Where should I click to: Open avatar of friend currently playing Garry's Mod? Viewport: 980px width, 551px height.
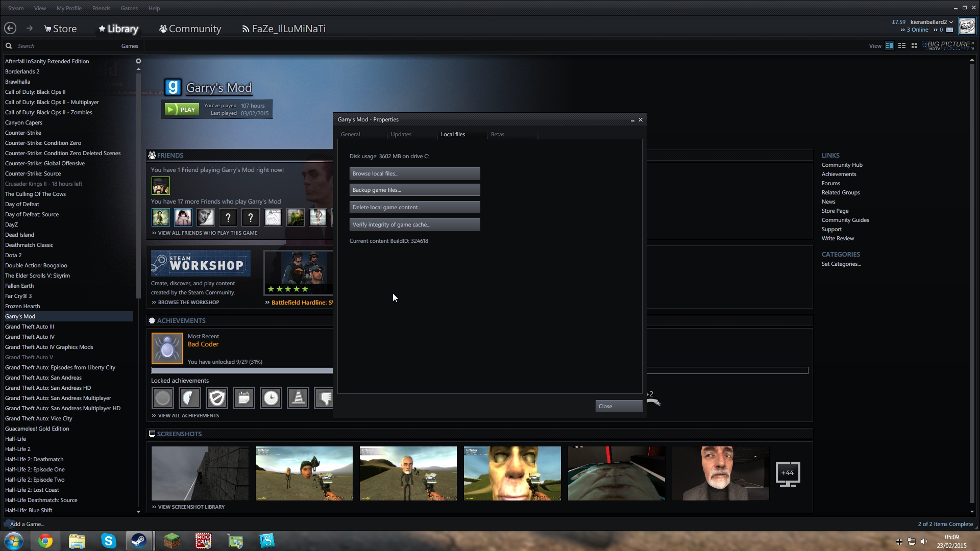coord(161,186)
